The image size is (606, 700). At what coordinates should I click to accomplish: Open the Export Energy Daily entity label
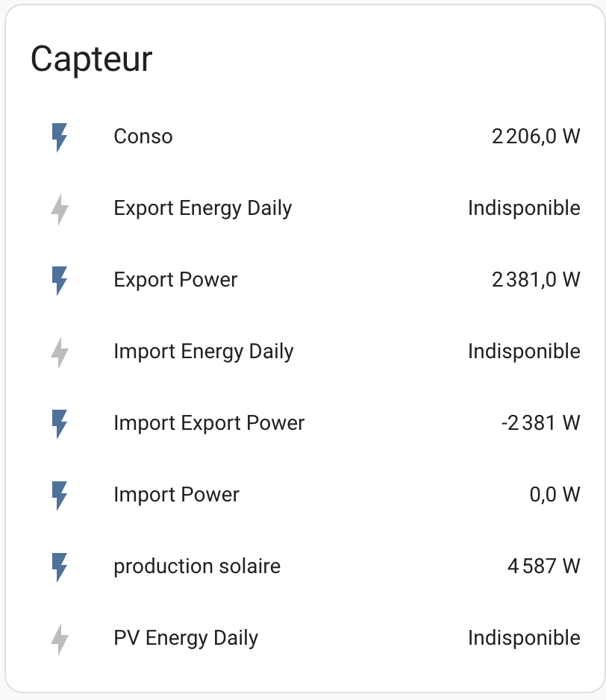pos(202,208)
